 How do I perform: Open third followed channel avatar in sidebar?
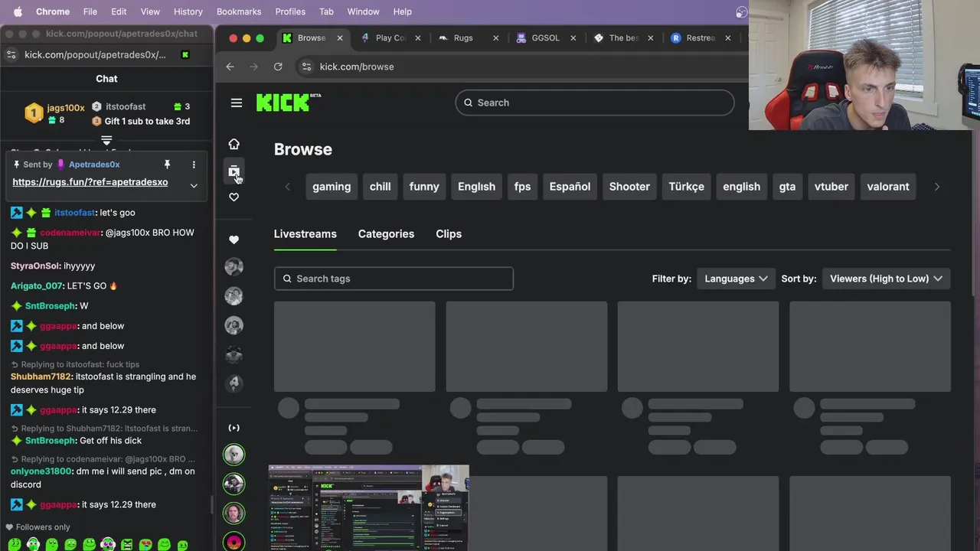coord(234,325)
